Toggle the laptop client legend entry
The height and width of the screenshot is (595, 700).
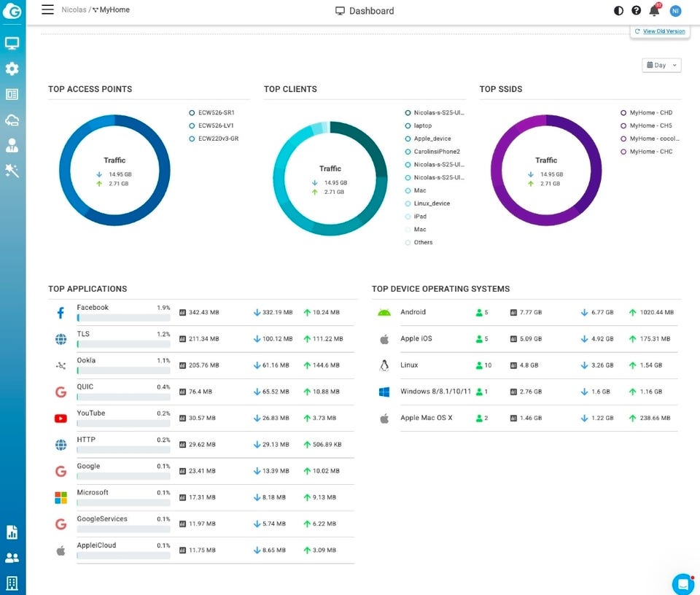click(419, 125)
